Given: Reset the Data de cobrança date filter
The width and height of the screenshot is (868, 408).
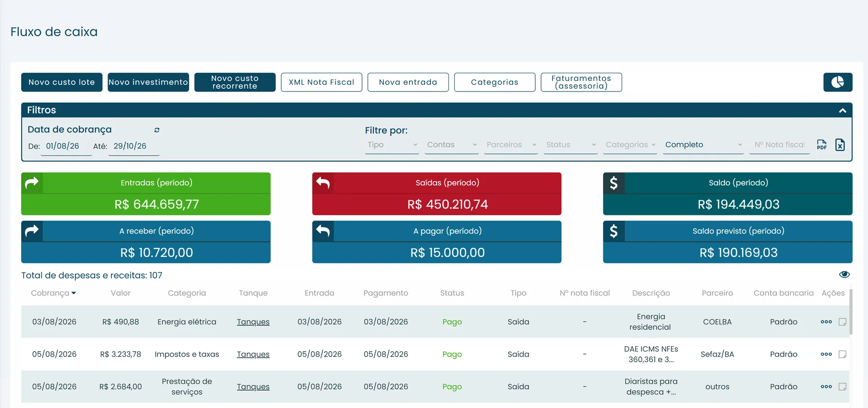Looking at the screenshot, I should [x=157, y=130].
